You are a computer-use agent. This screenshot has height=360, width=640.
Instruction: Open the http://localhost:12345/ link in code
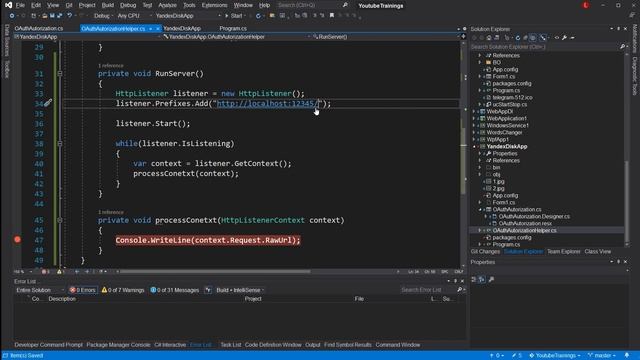[267, 103]
